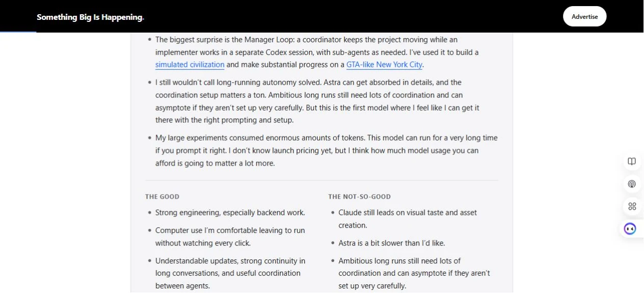Click the Claude still leads bullet item

tap(408, 219)
